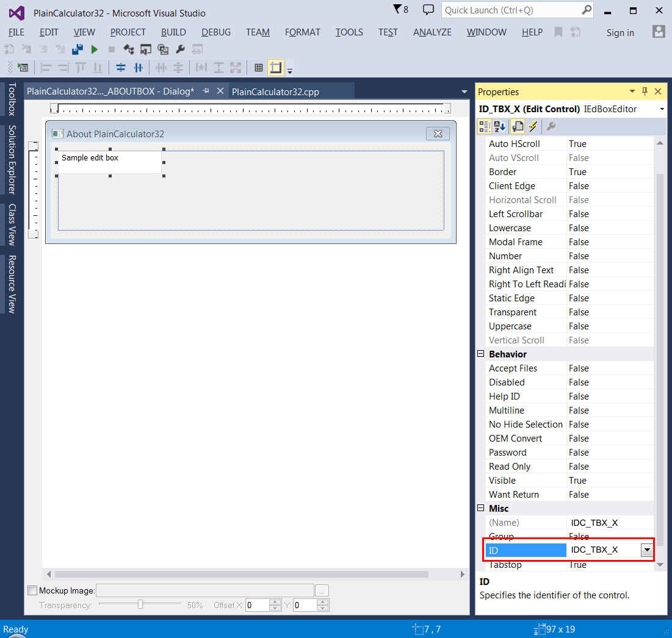Image resolution: width=672 pixels, height=638 pixels.
Task: Click the Mockup Image path field
Action: coord(205,590)
